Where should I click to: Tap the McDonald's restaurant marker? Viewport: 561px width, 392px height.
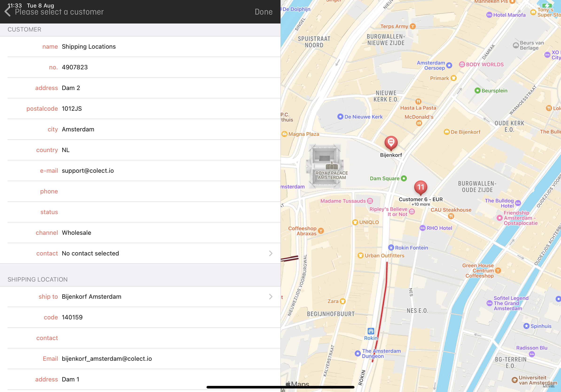coord(419,123)
